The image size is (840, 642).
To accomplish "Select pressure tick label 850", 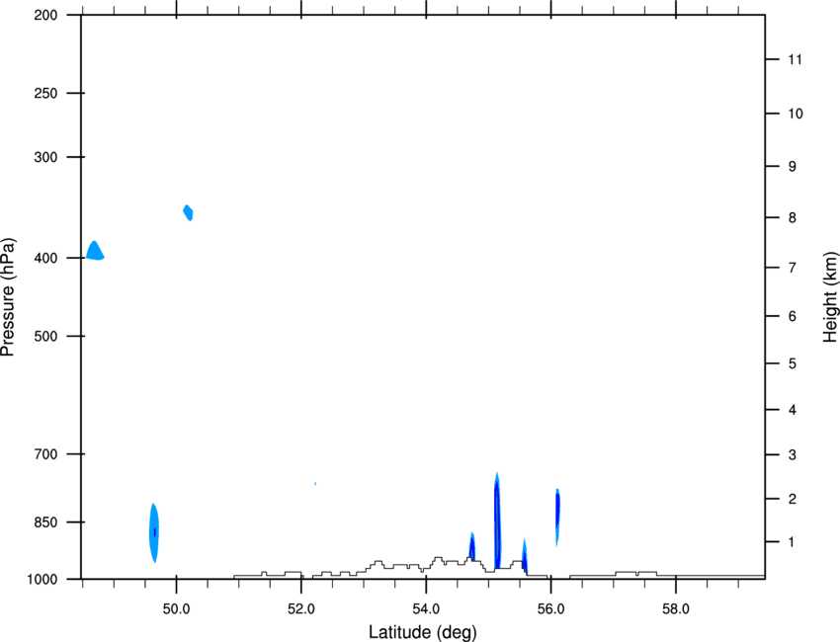I will tap(45, 522).
